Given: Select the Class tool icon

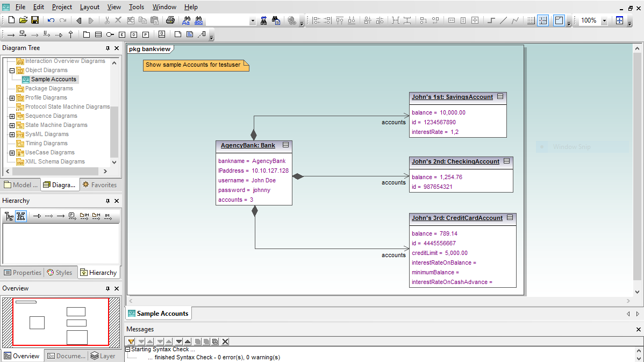Looking at the screenshot, I should pos(98,34).
